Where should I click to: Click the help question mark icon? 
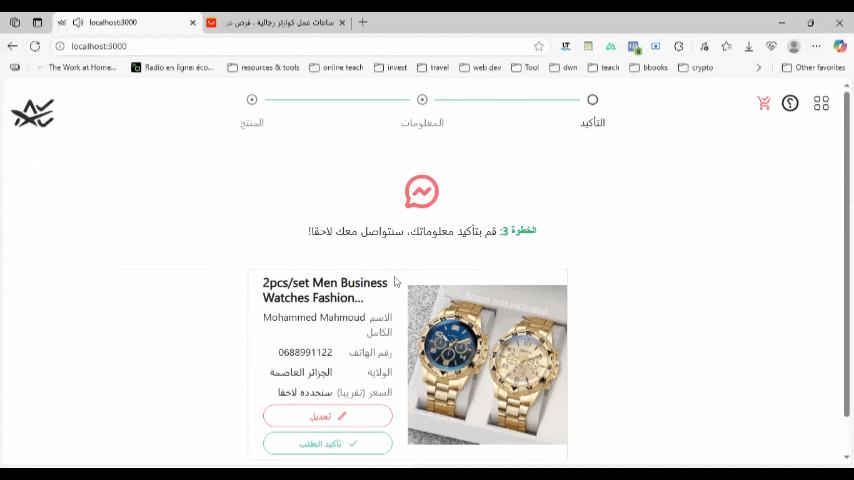click(x=790, y=103)
